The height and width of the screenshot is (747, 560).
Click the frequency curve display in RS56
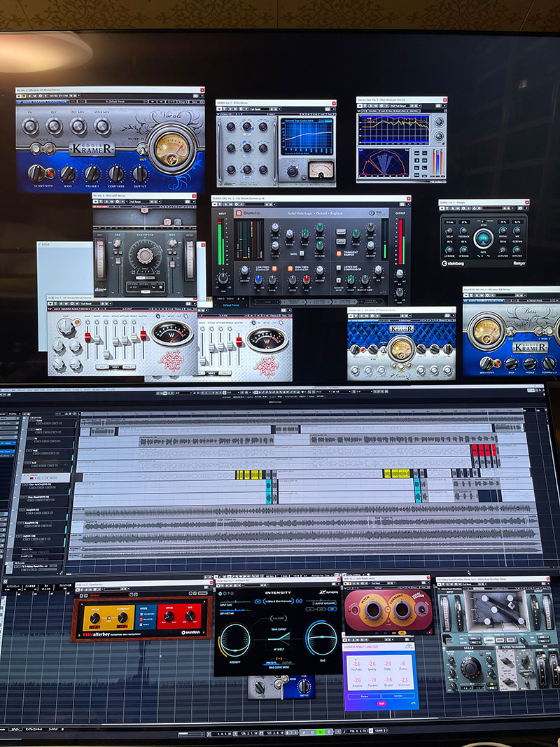[x=306, y=137]
